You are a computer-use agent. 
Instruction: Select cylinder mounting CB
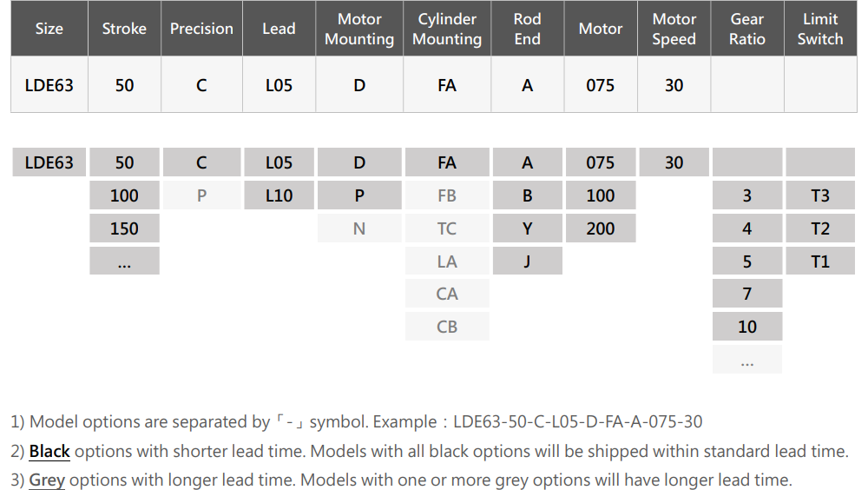coord(447,327)
